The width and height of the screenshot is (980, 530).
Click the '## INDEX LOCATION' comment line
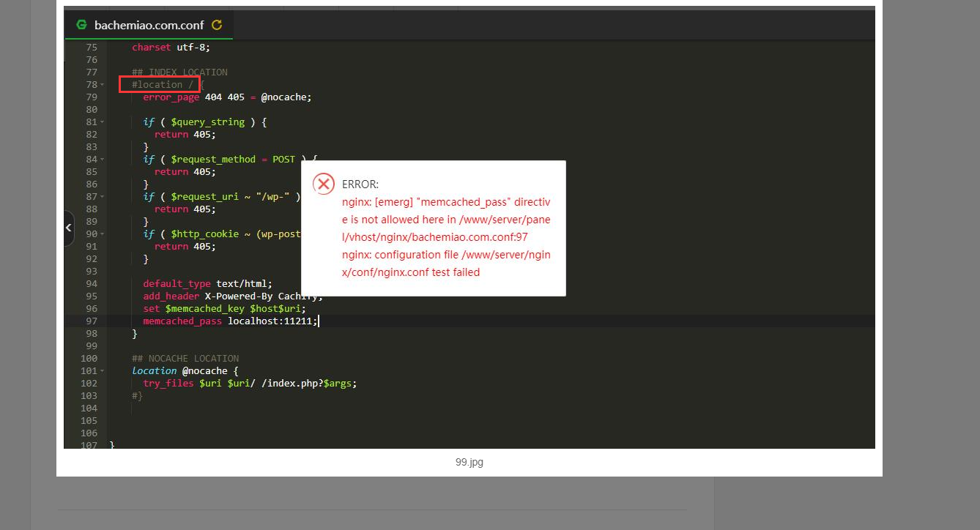tap(179, 72)
